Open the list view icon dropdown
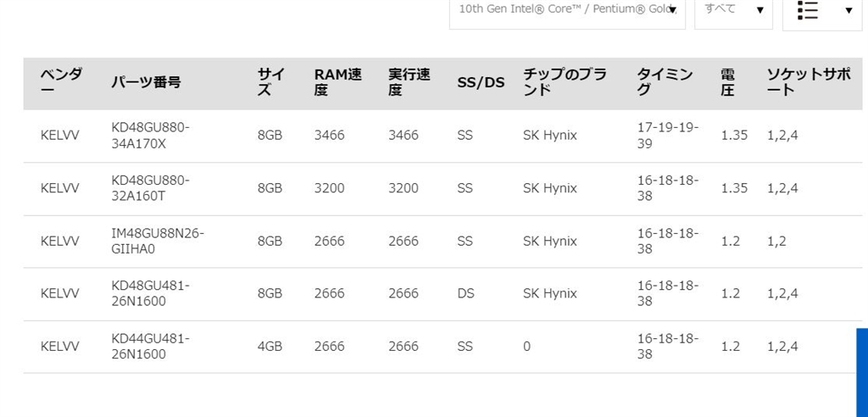Image resolution: width=868 pixels, height=417 pixels. point(822,10)
